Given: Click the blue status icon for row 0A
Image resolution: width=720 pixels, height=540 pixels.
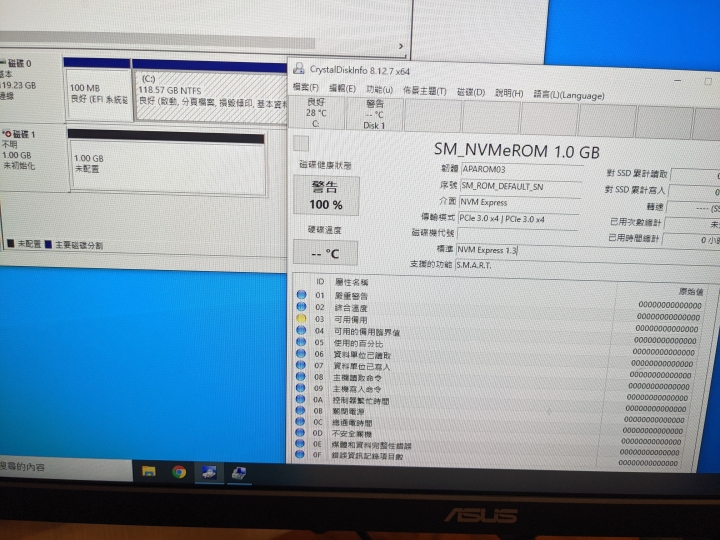Looking at the screenshot, I should pos(300,399).
